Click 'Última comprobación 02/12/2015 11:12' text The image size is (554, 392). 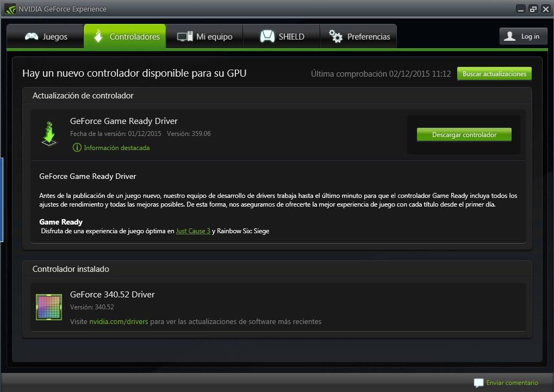click(x=381, y=73)
